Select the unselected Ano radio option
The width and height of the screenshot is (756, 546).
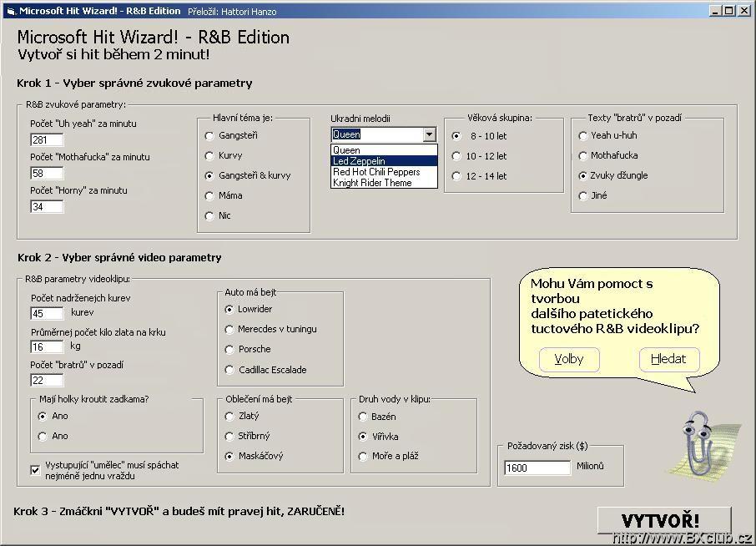tap(43, 437)
